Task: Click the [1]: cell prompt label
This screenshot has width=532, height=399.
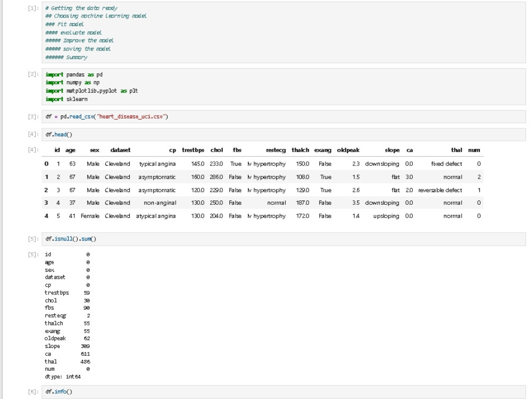Action: pyautogui.click(x=33, y=8)
